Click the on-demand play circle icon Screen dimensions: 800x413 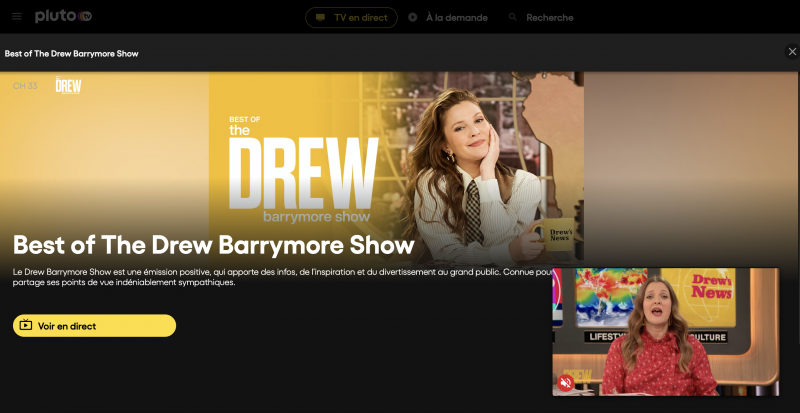click(x=413, y=17)
